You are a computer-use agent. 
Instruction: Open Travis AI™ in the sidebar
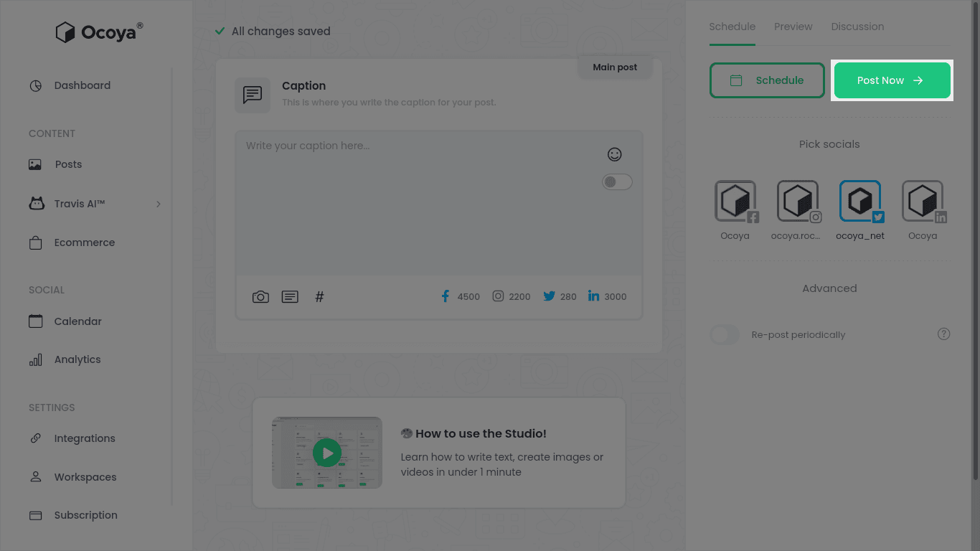coord(80,204)
